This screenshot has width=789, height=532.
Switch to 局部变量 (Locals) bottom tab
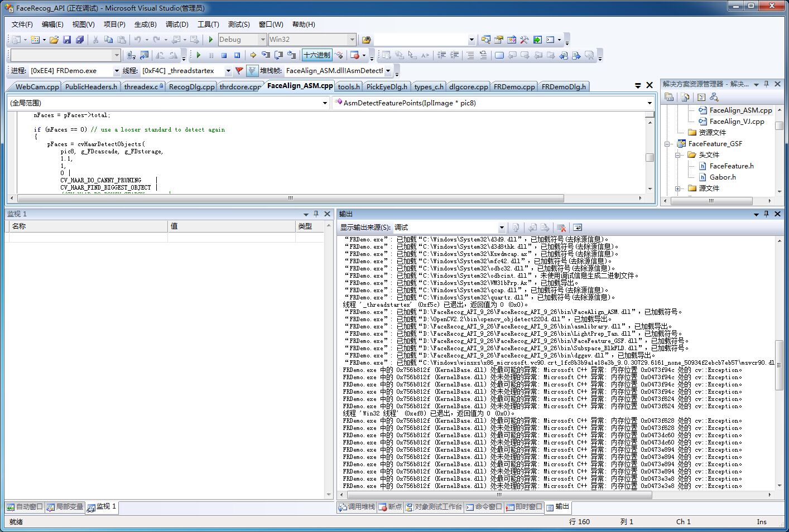(65, 507)
